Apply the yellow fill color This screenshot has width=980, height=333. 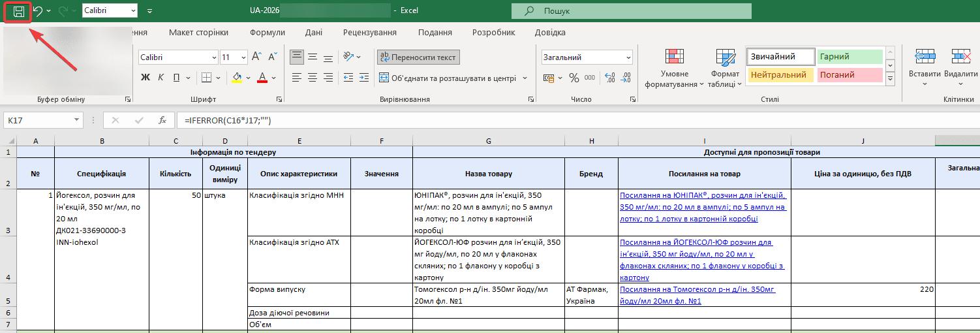237,78
